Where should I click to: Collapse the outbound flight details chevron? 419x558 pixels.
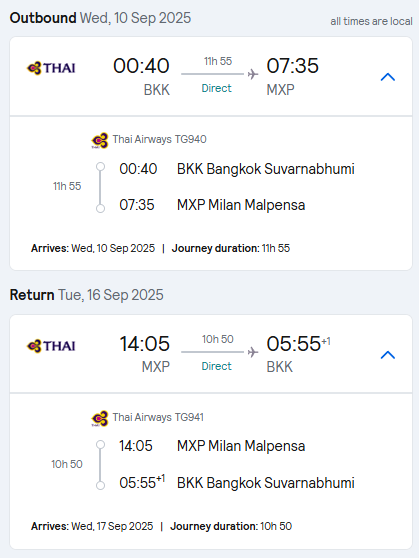(x=388, y=77)
